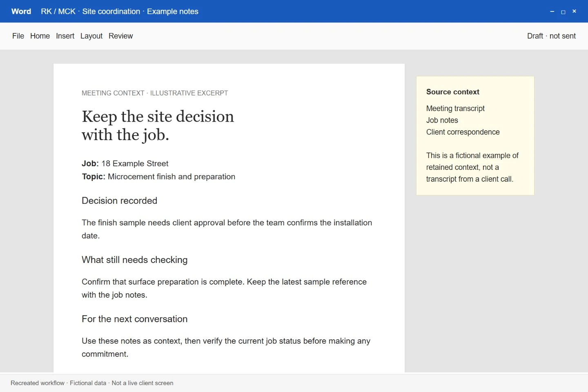Minimize the Word window

click(552, 11)
